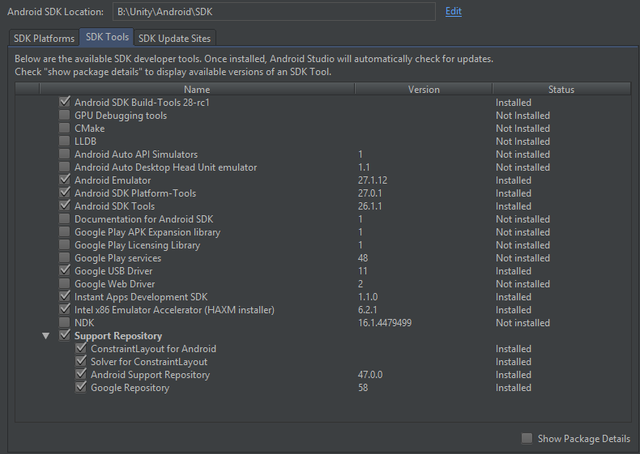Enable Show Package Details
640x454 pixels.
point(527,438)
